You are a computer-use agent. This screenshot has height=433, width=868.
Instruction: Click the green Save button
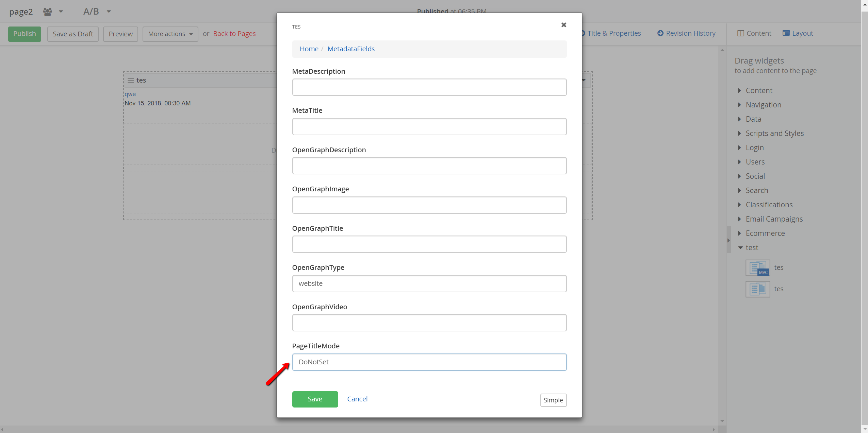(x=315, y=399)
